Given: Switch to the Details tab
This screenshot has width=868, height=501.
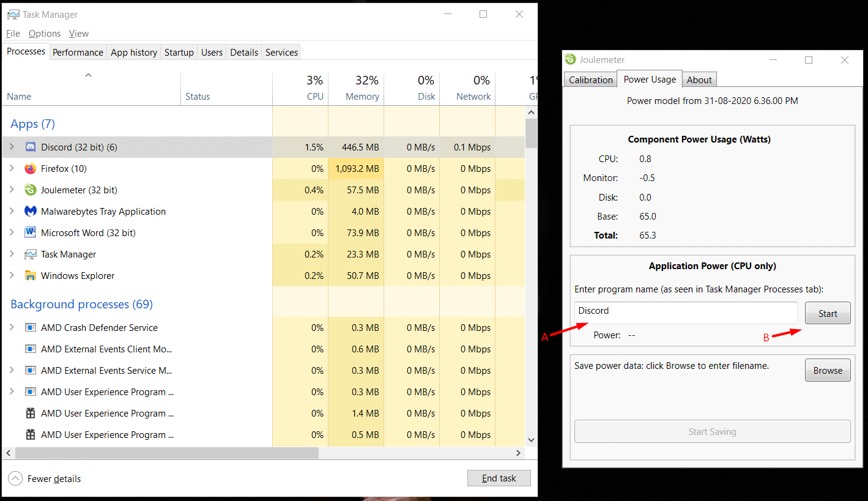Looking at the screenshot, I should tap(244, 53).
